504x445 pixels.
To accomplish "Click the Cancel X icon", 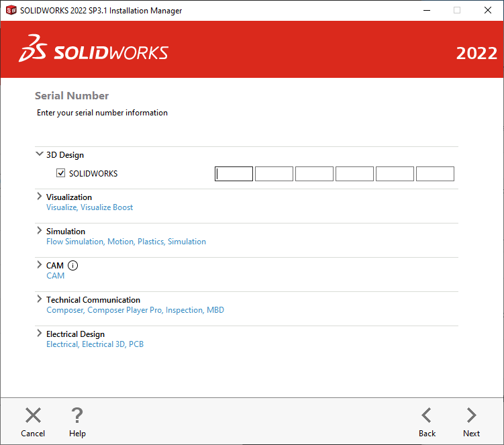I will coord(33,415).
